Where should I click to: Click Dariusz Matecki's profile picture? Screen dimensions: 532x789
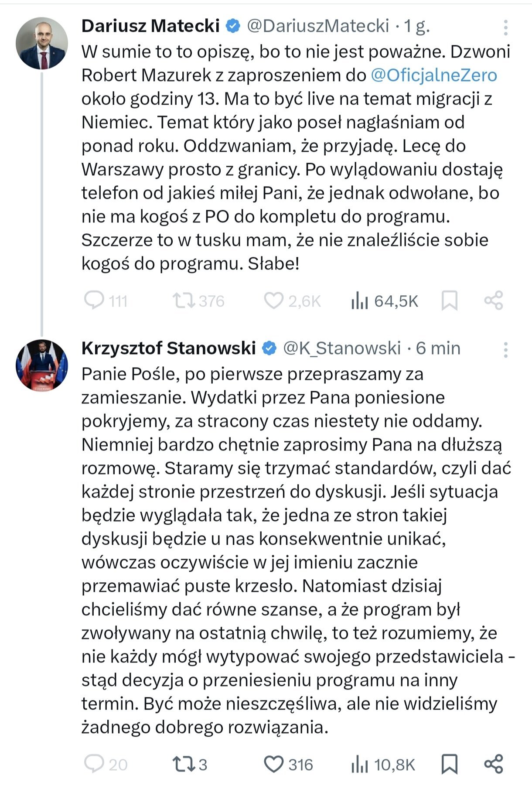click(x=42, y=43)
